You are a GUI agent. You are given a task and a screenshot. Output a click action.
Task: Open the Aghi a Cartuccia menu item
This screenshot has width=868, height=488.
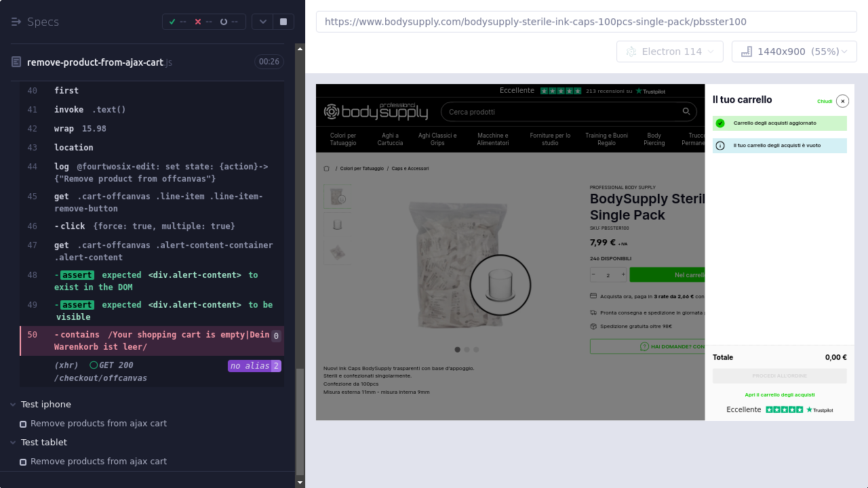390,139
